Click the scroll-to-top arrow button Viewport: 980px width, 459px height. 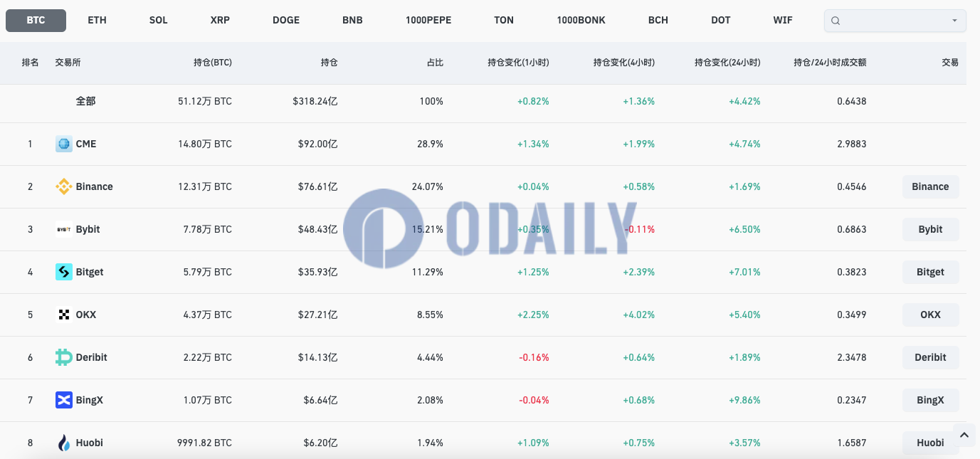(x=964, y=434)
